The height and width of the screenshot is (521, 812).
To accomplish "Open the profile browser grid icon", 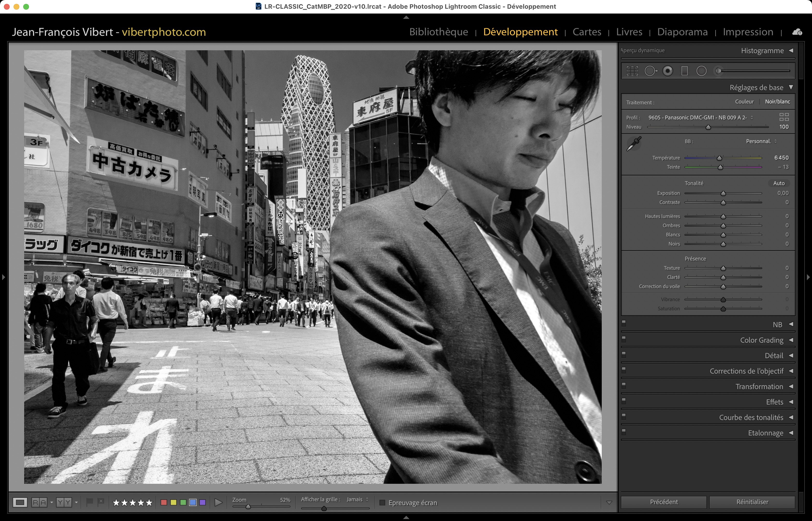I will 784,117.
